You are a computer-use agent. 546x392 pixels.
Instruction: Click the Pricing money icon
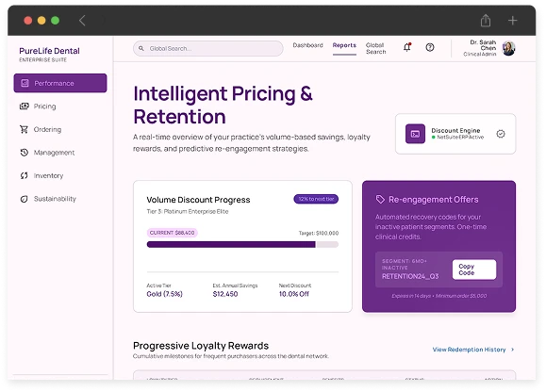(24, 106)
